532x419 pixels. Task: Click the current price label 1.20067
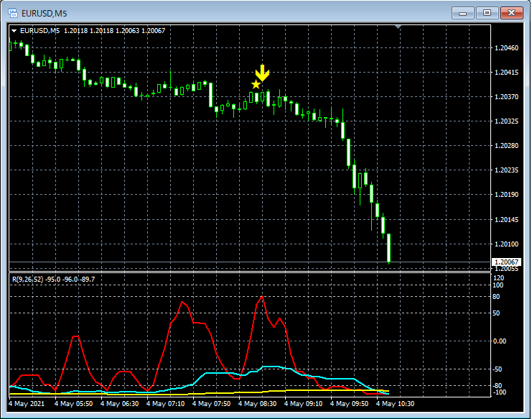pyautogui.click(x=506, y=262)
